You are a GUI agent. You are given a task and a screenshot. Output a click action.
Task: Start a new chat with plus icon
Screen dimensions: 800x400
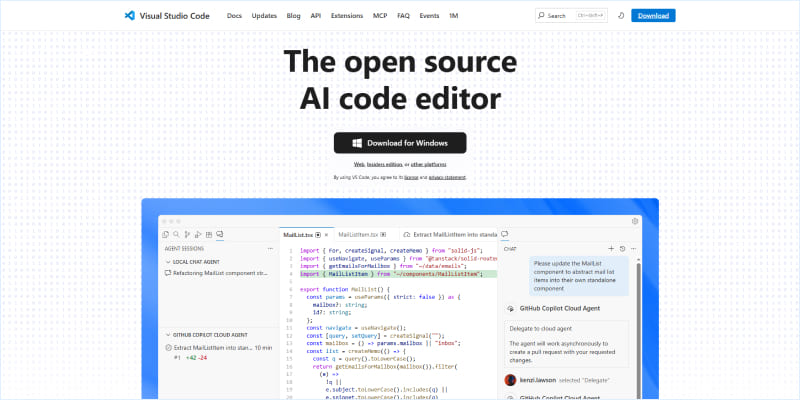pyautogui.click(x=611, y=248)
